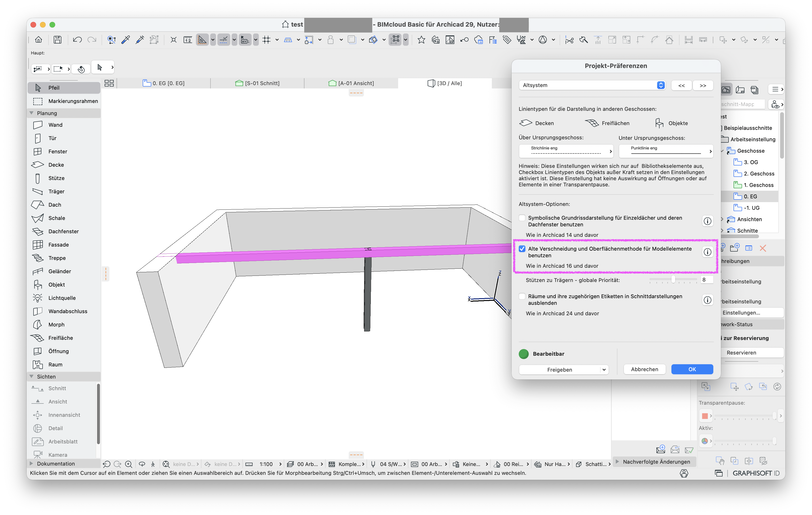Click the Favorites star icon
812x515 pixels.
[x=421, y=40]
